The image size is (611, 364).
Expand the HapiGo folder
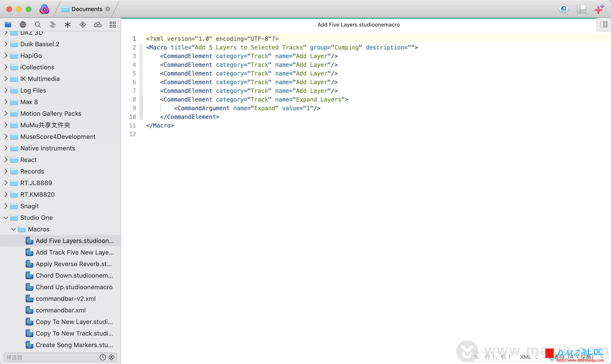(x=6, y=55)
